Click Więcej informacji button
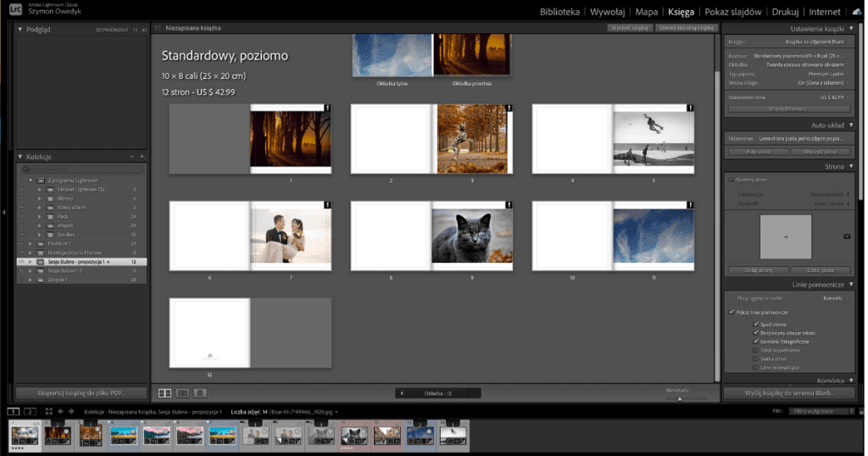Viewport: 868px width, 456px height. [789, 109]
